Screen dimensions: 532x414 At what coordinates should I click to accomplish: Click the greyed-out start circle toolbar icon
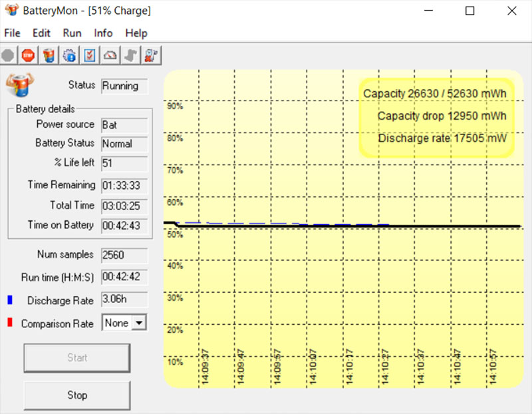pos(8,55)
